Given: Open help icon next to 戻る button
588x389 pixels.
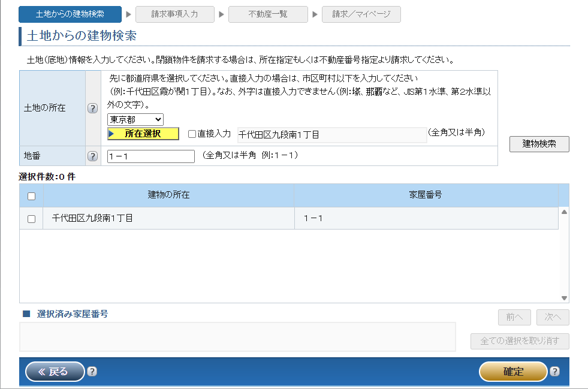Looking at the screenshot, I should coord(92,372).
